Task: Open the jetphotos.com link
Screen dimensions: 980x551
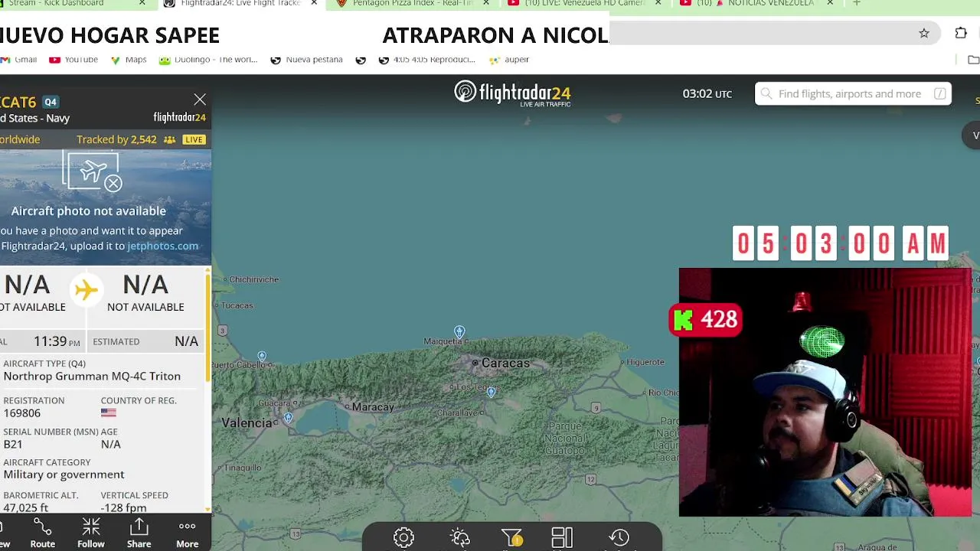Action: pos(162,246)
